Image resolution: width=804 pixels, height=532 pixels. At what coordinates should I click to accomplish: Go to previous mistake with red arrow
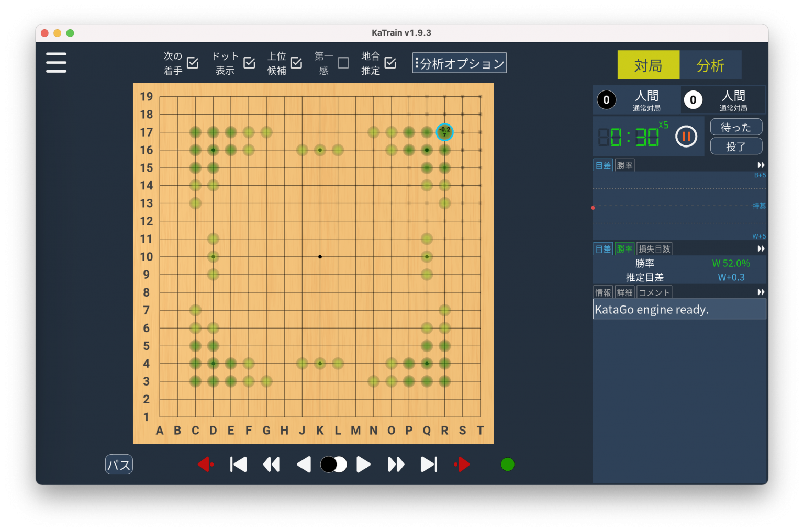[x=205, y=464]
